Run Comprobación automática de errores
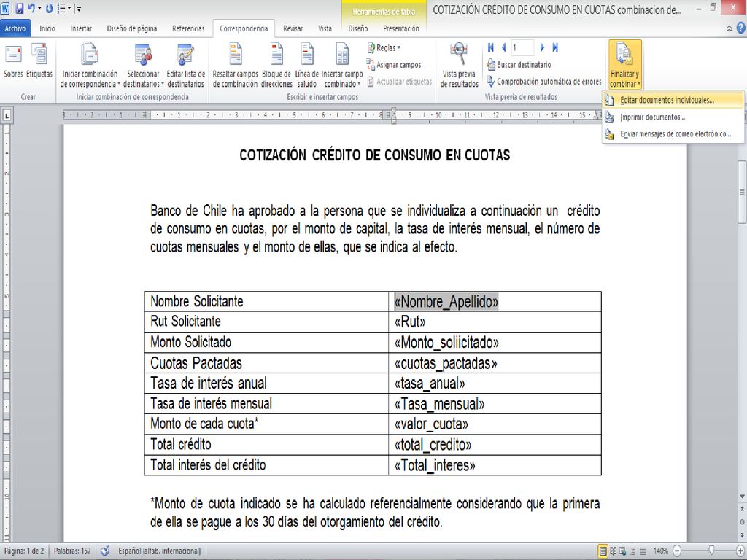Viewport: 747px width, 560px height. (x=544, y=82)
